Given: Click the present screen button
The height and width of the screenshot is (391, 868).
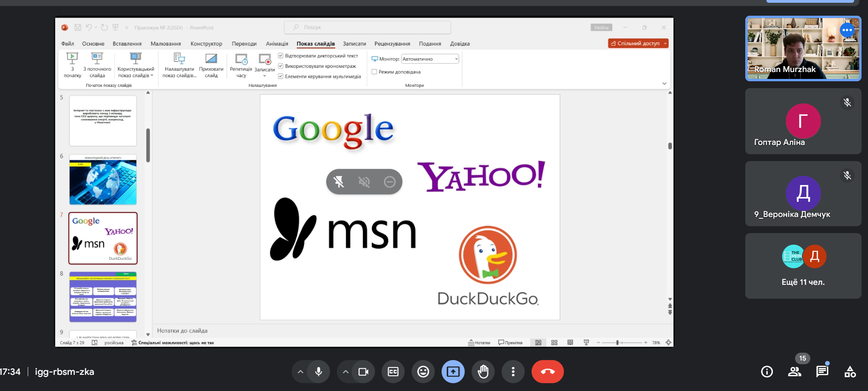Looking at the screenshot, I should point(453,372).
